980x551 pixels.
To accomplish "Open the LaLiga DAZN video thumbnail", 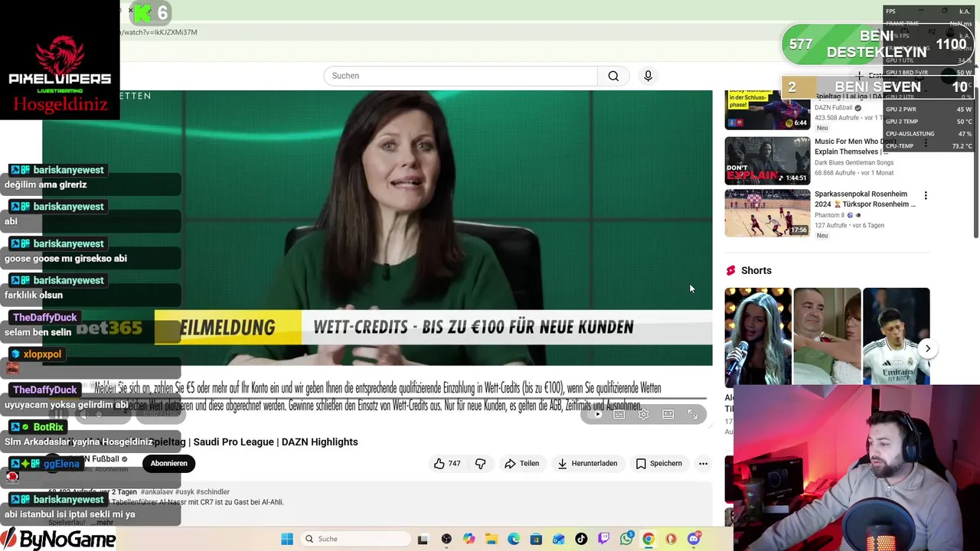I will tap(767, 111).
